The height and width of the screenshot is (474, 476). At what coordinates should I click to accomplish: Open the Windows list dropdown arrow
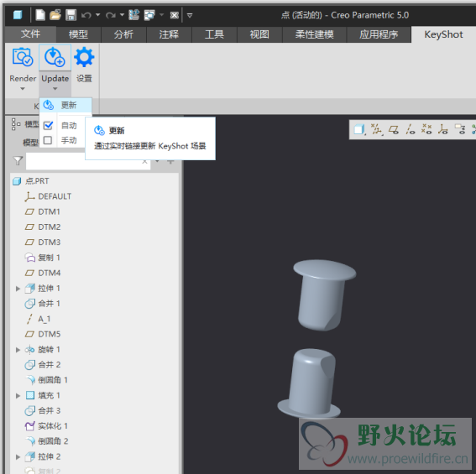(161, 15)
